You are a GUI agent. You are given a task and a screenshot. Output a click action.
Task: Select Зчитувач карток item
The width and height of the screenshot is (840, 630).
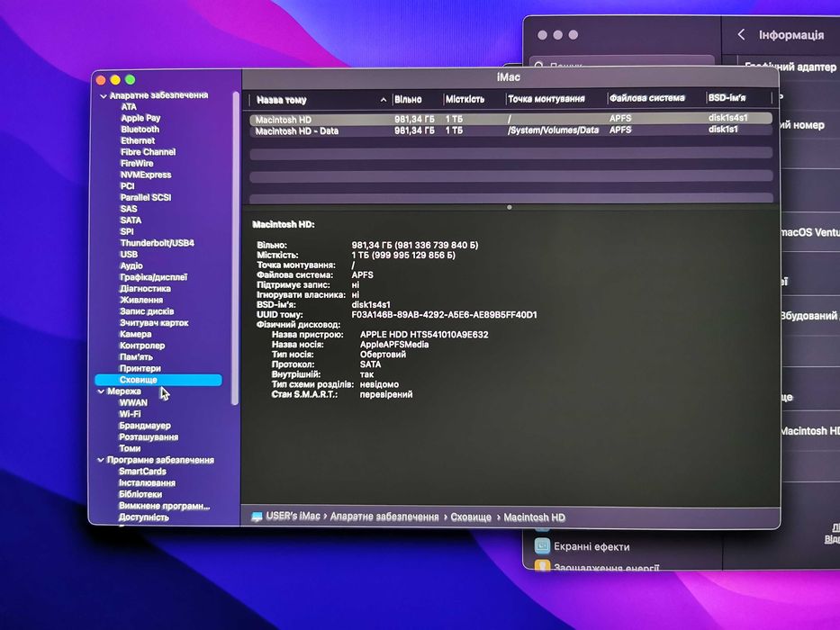(x=154, y=322)
